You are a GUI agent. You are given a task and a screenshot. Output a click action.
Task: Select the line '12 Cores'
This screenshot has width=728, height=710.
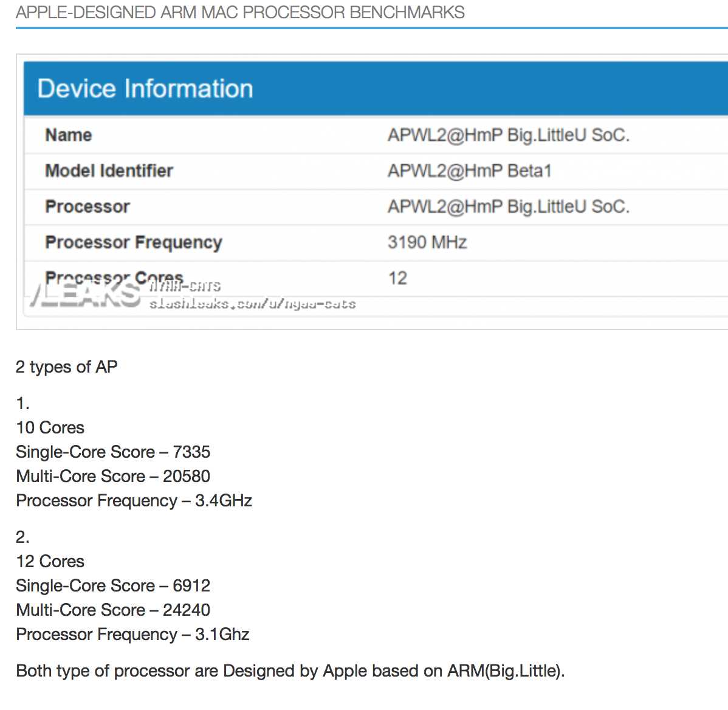tap(50, 562)
